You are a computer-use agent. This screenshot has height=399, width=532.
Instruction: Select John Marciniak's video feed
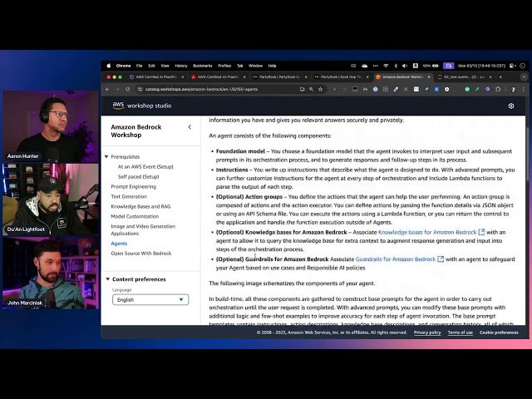(x=51, y=273)
